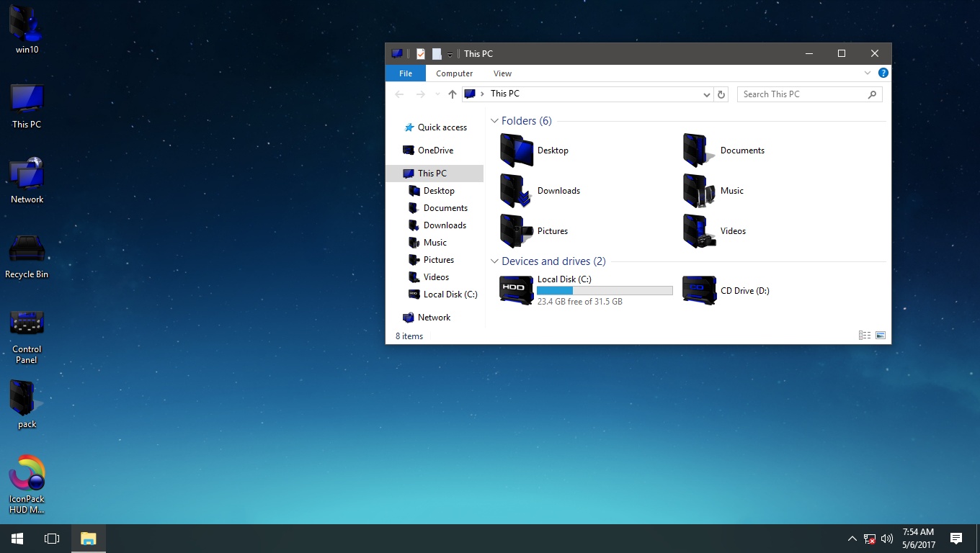Open Task View on the taskbar
The image size is (980, 553).
tap(52, 539)
